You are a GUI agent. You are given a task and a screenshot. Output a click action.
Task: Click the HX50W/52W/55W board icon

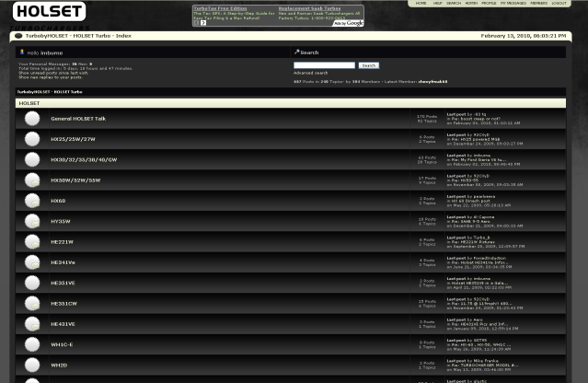[x=32, y=180]
